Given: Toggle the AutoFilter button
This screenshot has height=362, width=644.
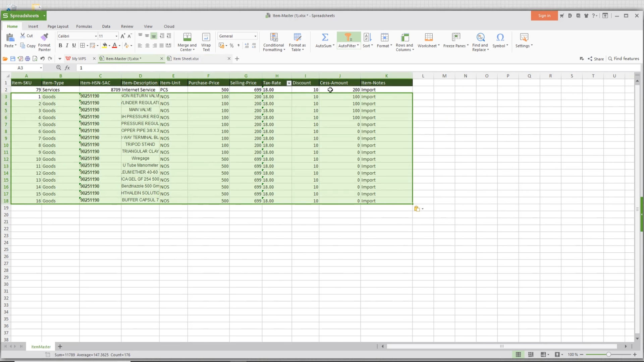Looking at the screenshot, I should coord(348,40).
